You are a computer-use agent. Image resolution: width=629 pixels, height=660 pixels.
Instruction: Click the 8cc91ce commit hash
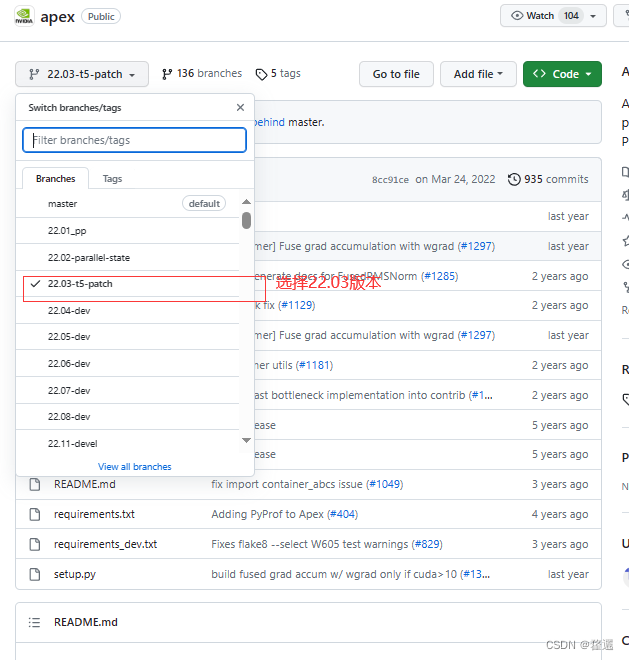390,180
